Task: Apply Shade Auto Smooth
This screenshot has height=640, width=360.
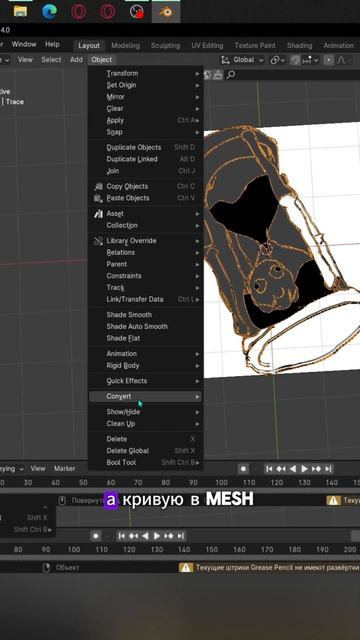Action: coord(145,327)
